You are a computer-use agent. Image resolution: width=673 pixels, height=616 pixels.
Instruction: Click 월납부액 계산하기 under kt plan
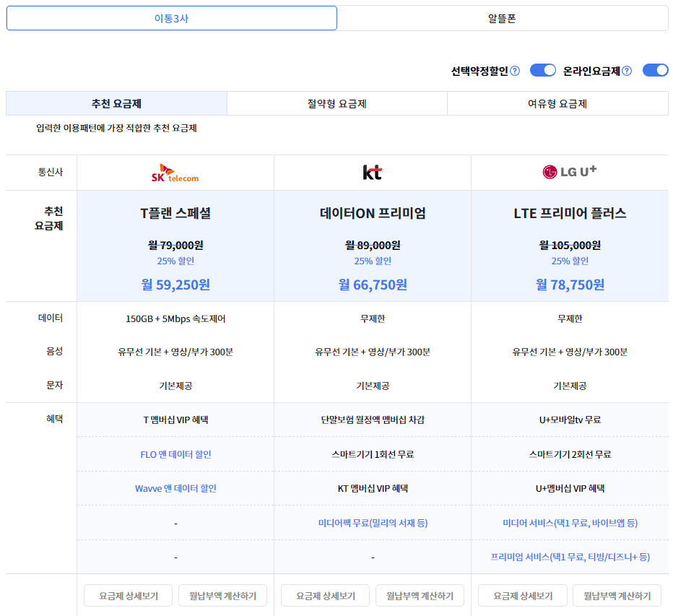tap(420, 595)
